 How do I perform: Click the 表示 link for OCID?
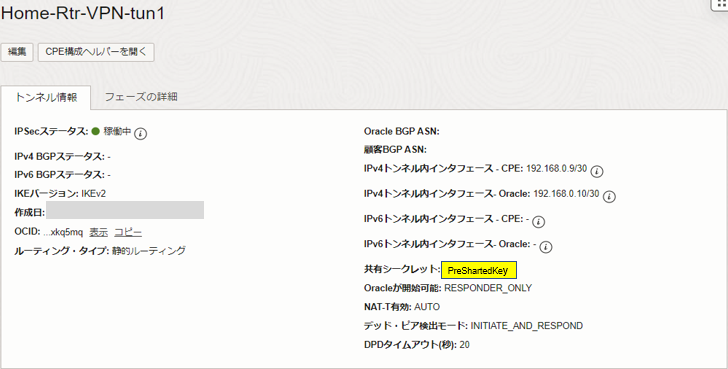[98, 232]
